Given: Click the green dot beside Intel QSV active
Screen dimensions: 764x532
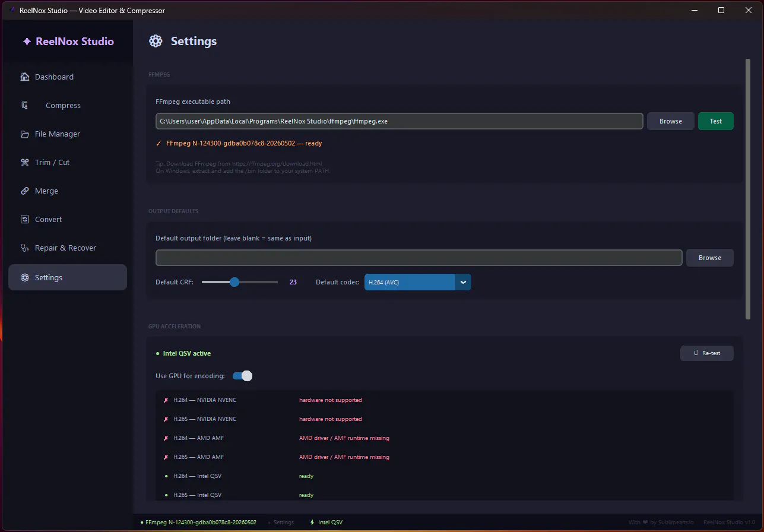Looking at the screenshot, I should tap(157, 353).
